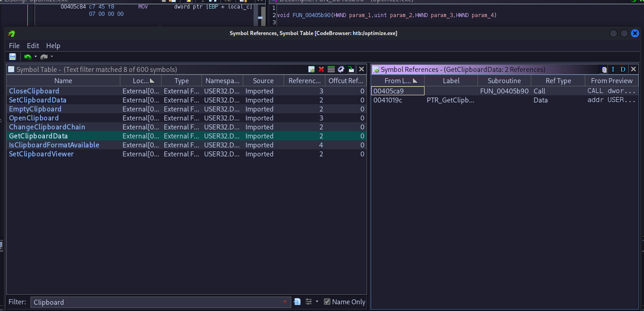Select the CloseClipboard symbol row
This screenshot has height=311, width=644.
pyautogui.click(x=187, y=91)
